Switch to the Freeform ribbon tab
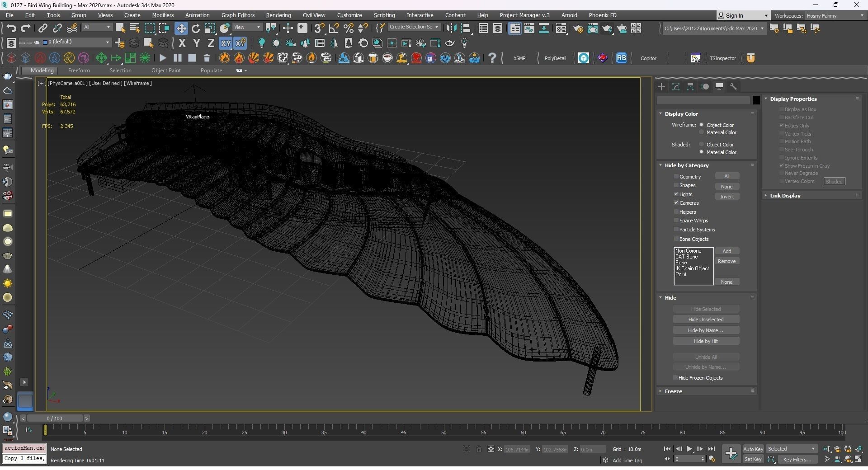This screenshot has width=868, height=470. click(x=79, y=70)
